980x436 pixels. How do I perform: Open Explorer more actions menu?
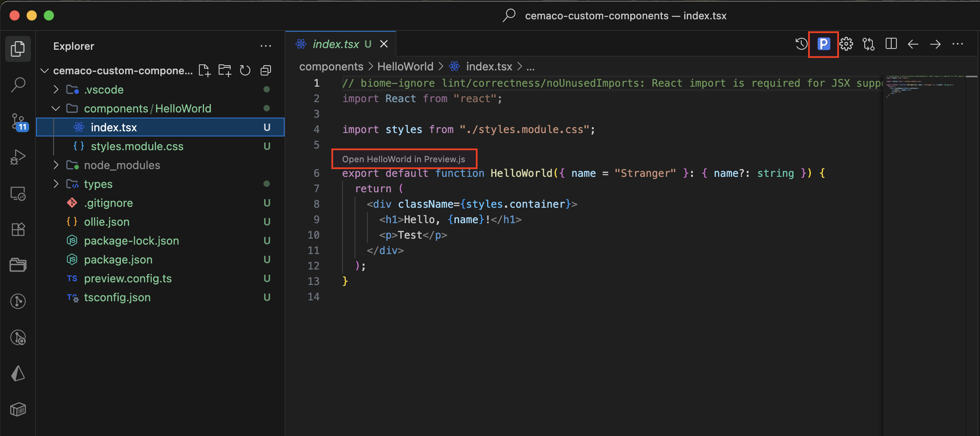(x=266, y=46)
